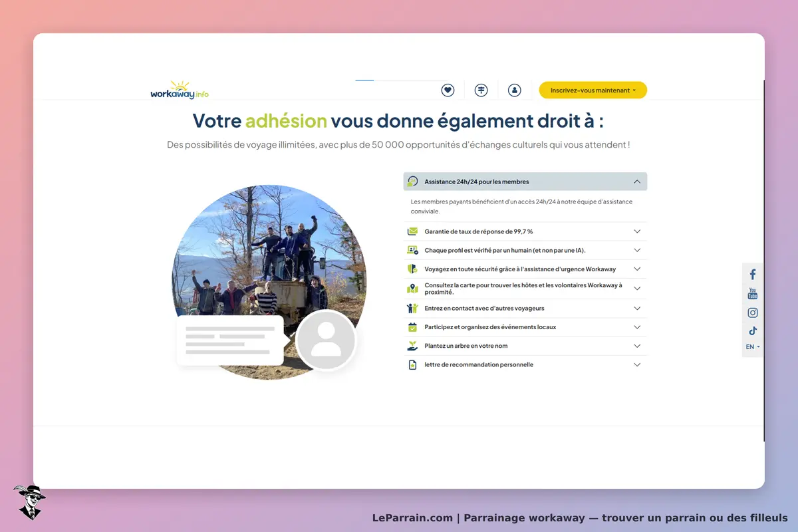Visit Workaway Facebook page icon
Screen dimensions: 798x532
pyautogui.click(x=753, y=274)
